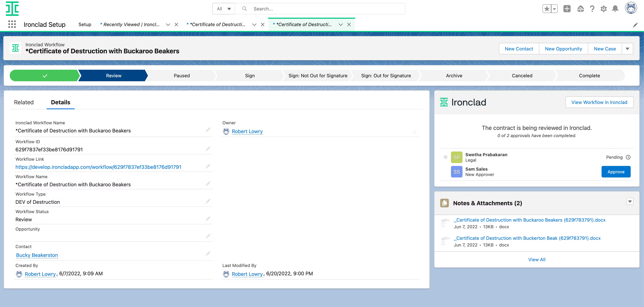Viewport: 644px width, 307px height.
Task: Open Bucky Beakerston contact link
Action: tap(37, 255)
